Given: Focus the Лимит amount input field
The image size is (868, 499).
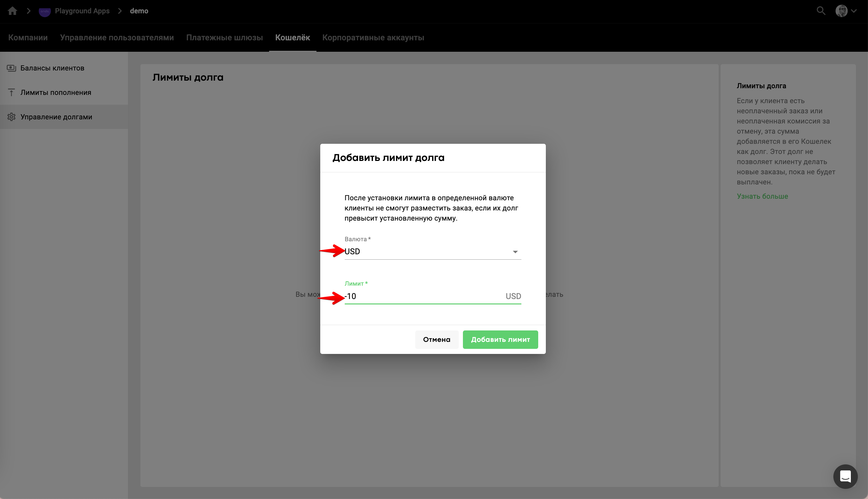Looking at the screenshot, I should [422, 296].
